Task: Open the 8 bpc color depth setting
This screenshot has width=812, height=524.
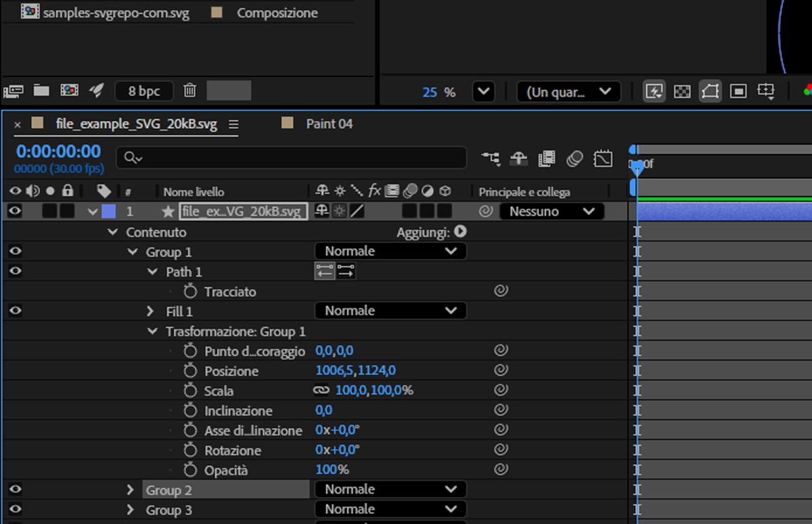Action: (143, 91)
